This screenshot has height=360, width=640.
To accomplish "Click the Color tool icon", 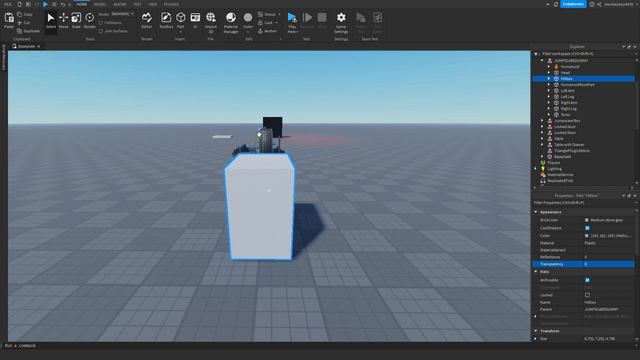I will pyautogui.click(x=248, y=18).
